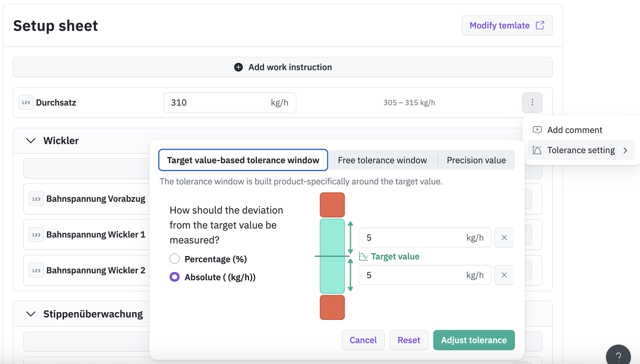Click the Add comment speech bubble icon
The width and height of the screenshot is (640, 364).
537,130
